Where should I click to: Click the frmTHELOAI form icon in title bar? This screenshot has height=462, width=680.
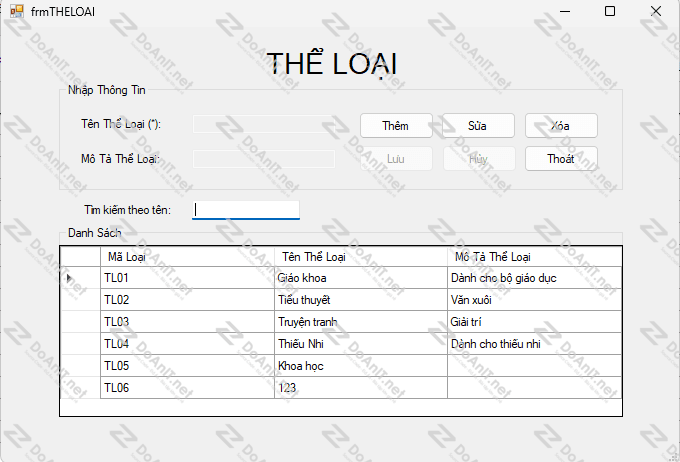(x=17, y=11)
